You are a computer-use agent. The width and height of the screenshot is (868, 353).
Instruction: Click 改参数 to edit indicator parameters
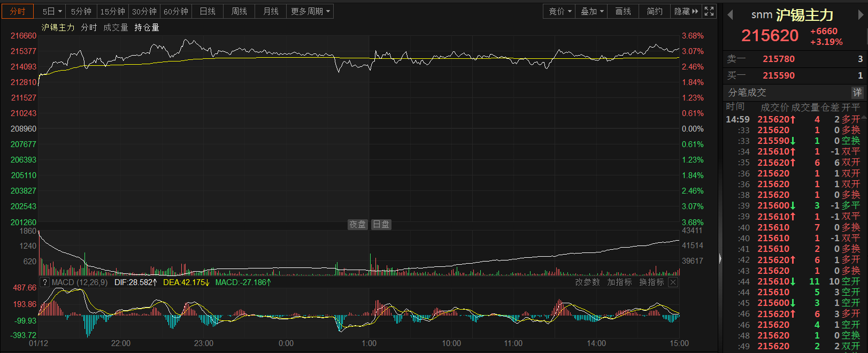587,282
